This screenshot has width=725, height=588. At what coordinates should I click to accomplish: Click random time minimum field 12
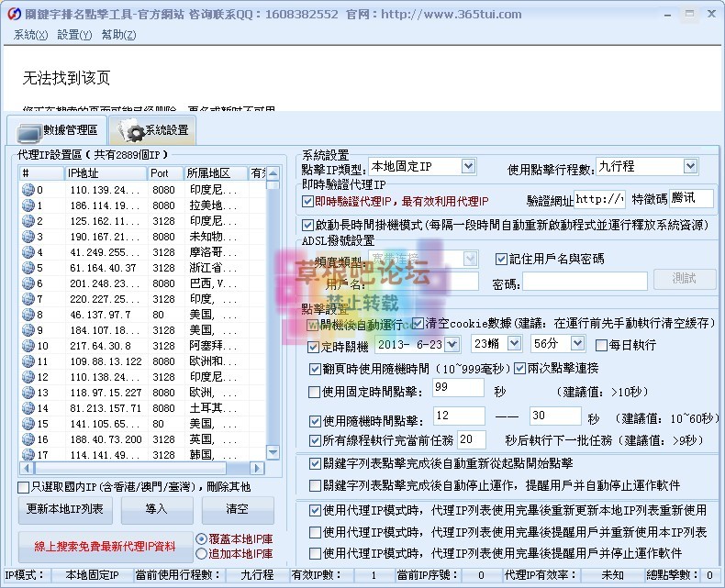(459, 416)
